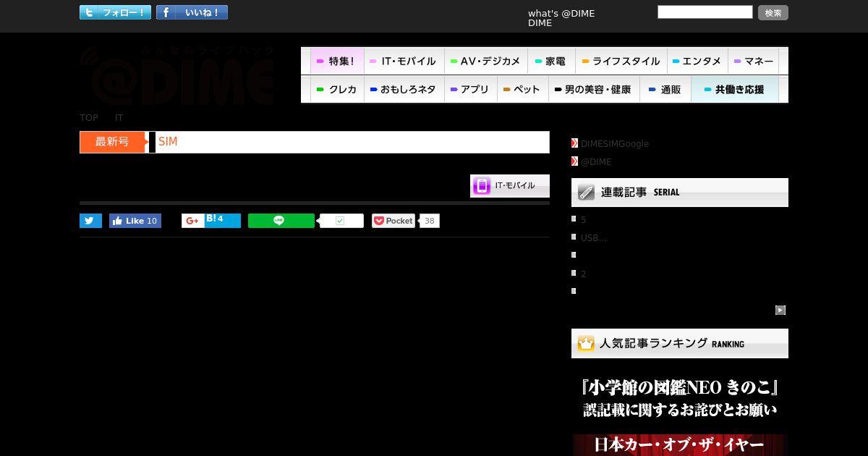Select the 共働き応援 menu item
Image resolution: width=868 pixels, height=456 pixels.
pos(735,90)
